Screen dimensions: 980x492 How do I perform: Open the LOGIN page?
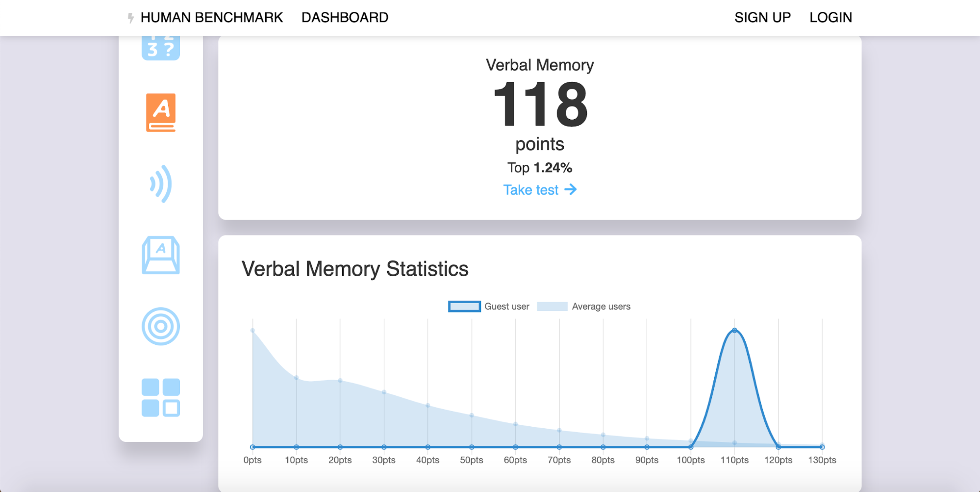(x=830, y=18)
